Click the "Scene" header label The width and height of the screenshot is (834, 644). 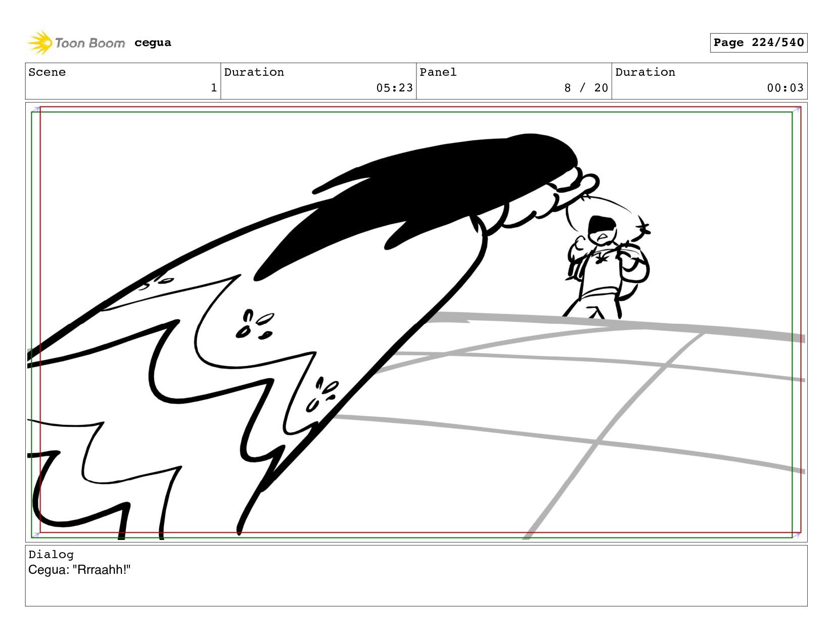[x=47, y=72]
